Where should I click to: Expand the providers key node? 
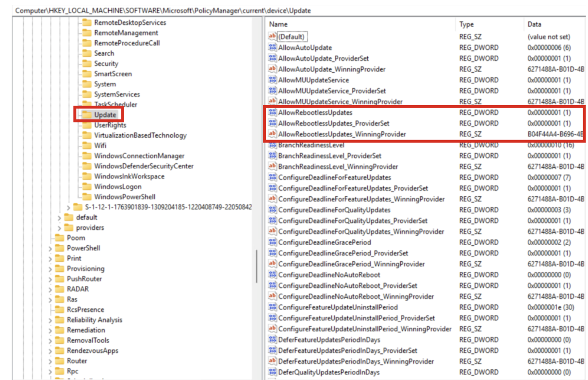(59, 228)
